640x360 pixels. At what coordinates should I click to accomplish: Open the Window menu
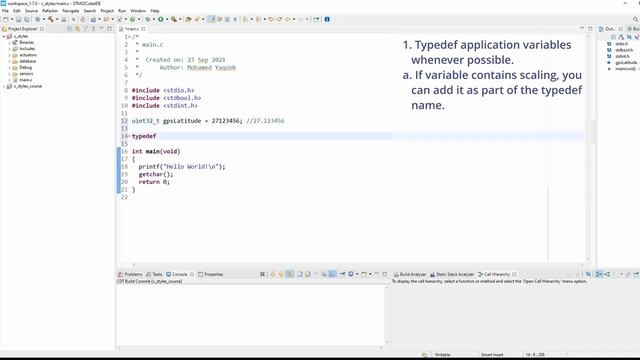[138, 11]
